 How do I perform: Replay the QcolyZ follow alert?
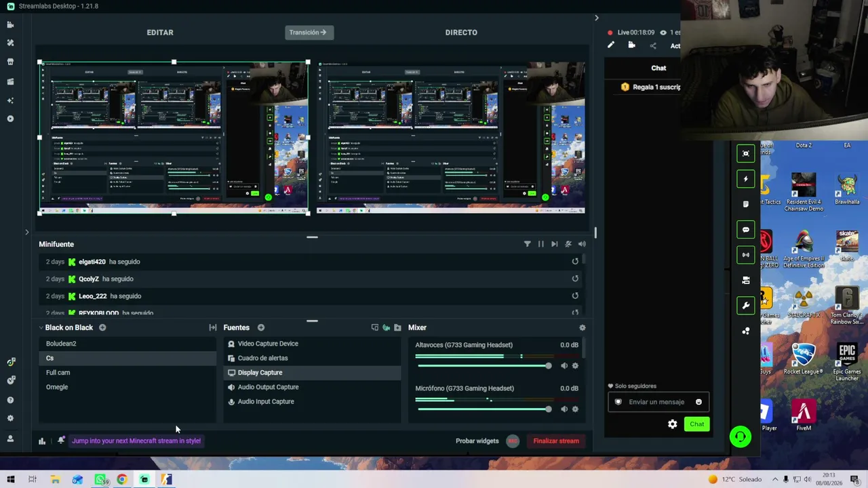tap(575, 279)
